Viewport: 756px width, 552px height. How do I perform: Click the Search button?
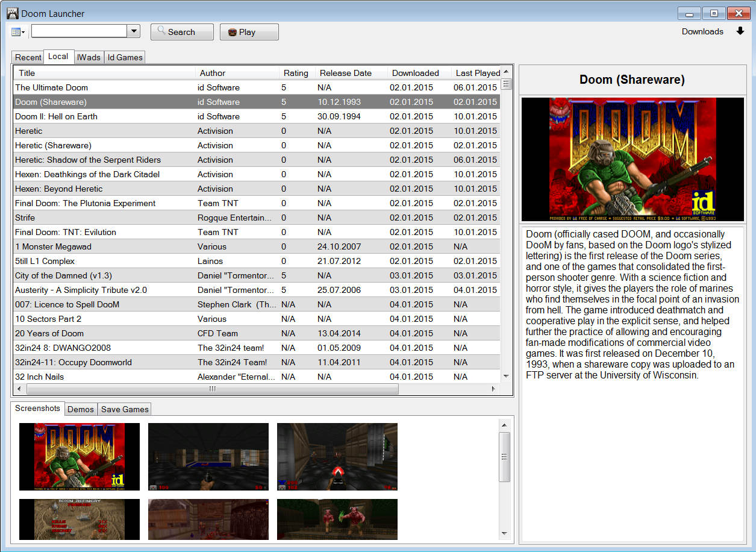(182, 32)
